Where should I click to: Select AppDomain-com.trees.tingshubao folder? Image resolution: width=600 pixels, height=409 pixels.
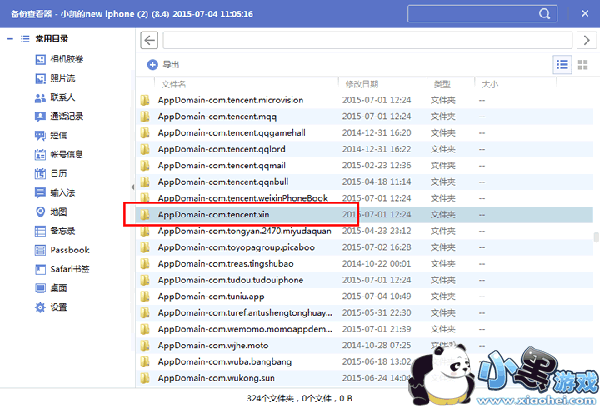click(364, 264)
